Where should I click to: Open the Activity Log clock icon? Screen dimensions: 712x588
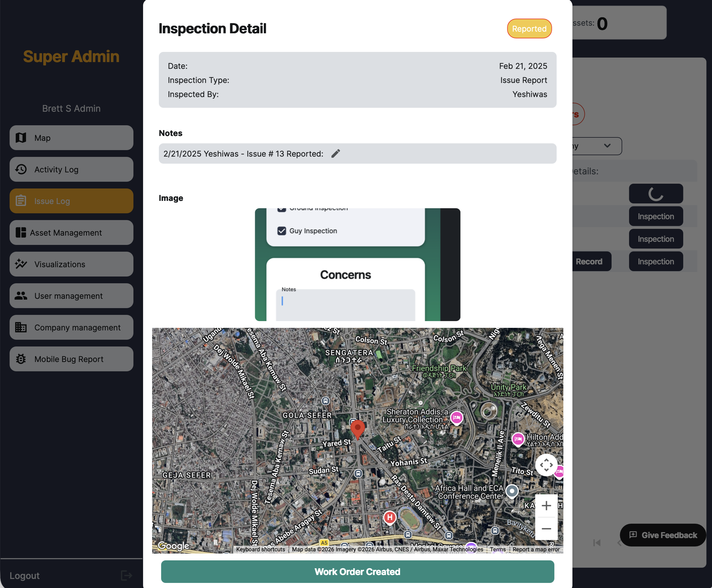pyautogui.click(x=21, y=169)
